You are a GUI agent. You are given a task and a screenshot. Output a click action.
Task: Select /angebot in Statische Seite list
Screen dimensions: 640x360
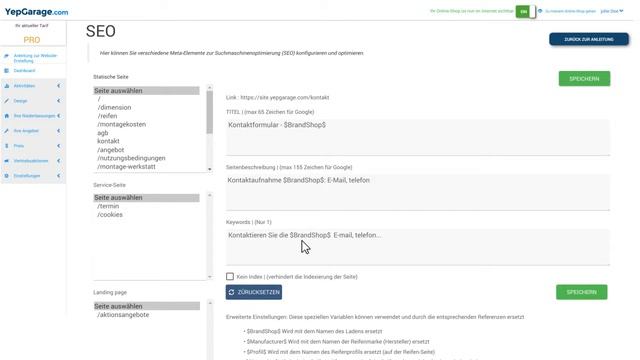[111, 150]
